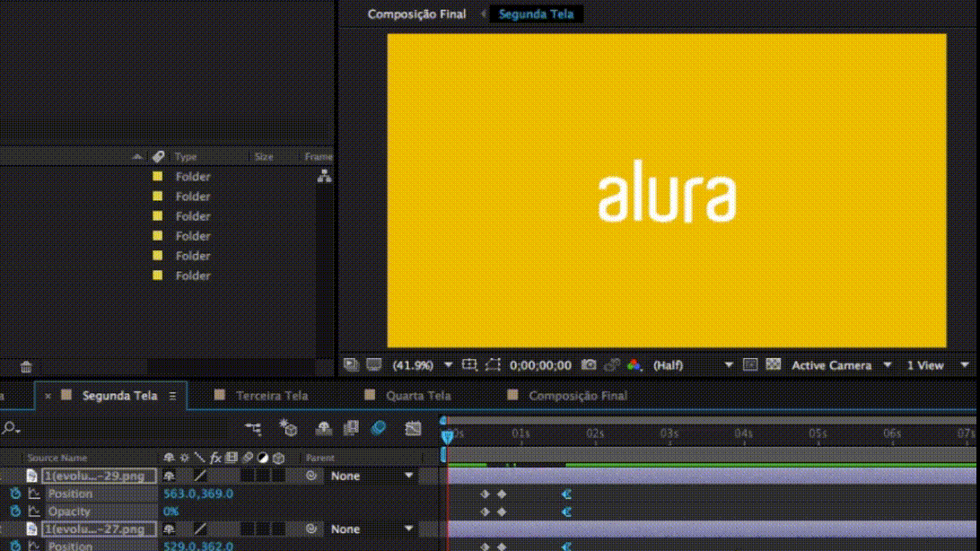Click the Frame Blending icon in the timeline toolbar
This screenshot has height=551, width=980.
click(351, 429)
